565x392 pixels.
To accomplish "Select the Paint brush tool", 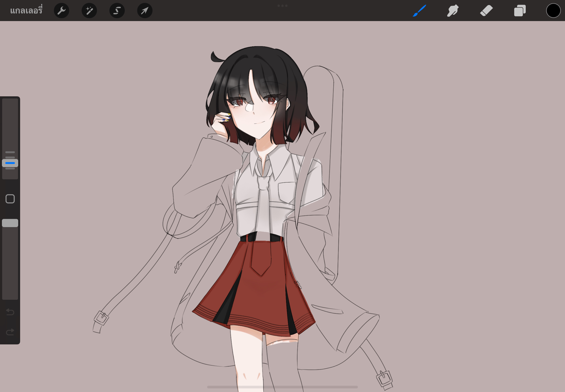I will (x=419, y=11).
